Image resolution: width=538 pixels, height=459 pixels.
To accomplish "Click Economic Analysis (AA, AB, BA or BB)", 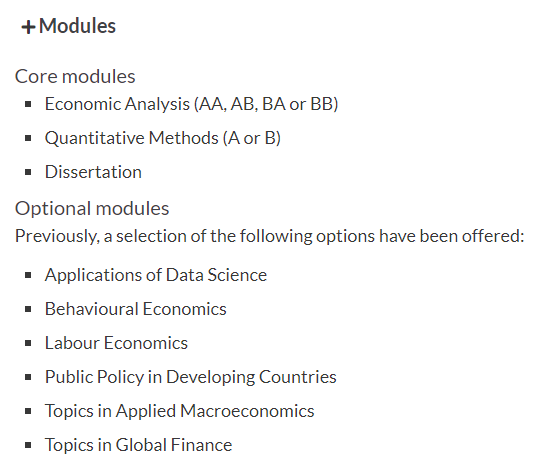I will click(191, 104).
